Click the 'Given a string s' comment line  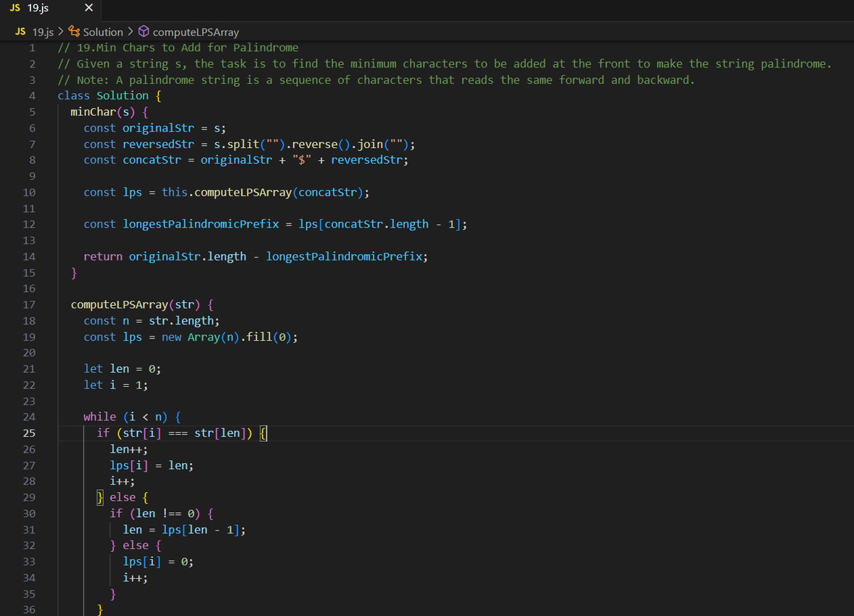445,63
